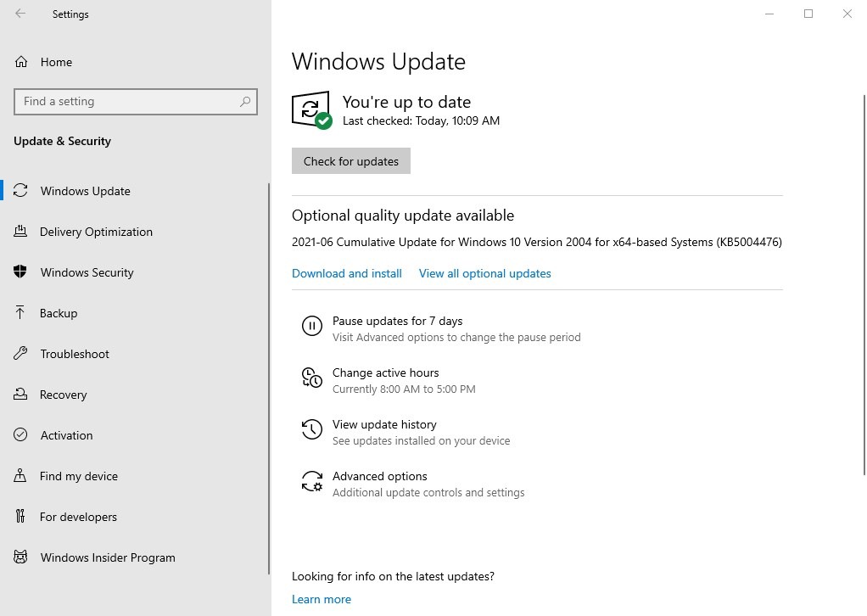Click 'Additional update controls and settings' text
This screenshot has width=867, height=616.
(x=428, y=492)
